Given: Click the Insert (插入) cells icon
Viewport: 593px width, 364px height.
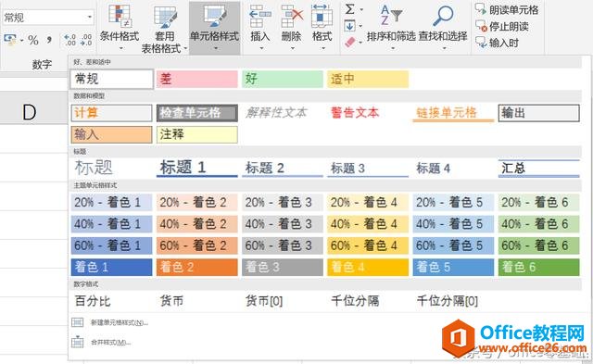Looking at the screenshot, I should coord(259,17).
